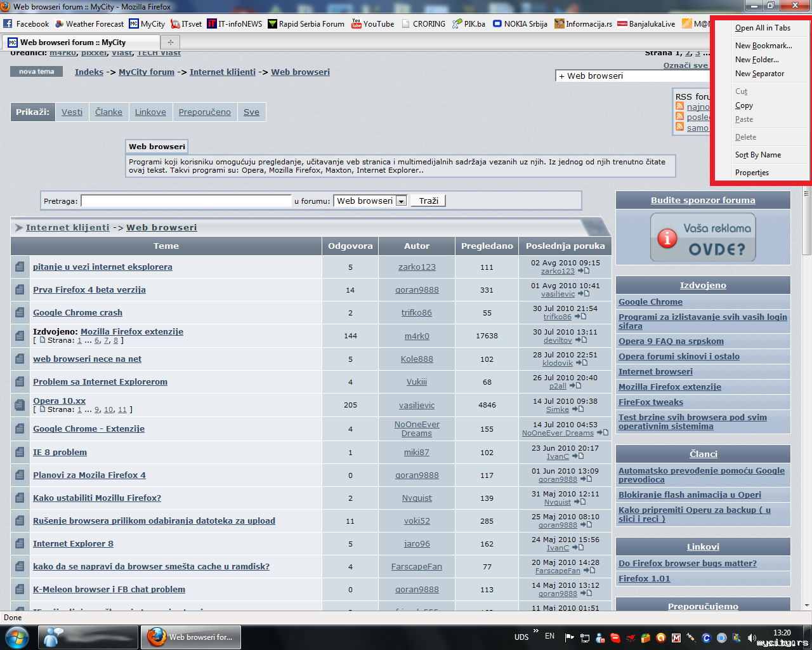Open a new browser tab with plus button
The height and width of the screenshot is (650, 812).
click(170, 43)
